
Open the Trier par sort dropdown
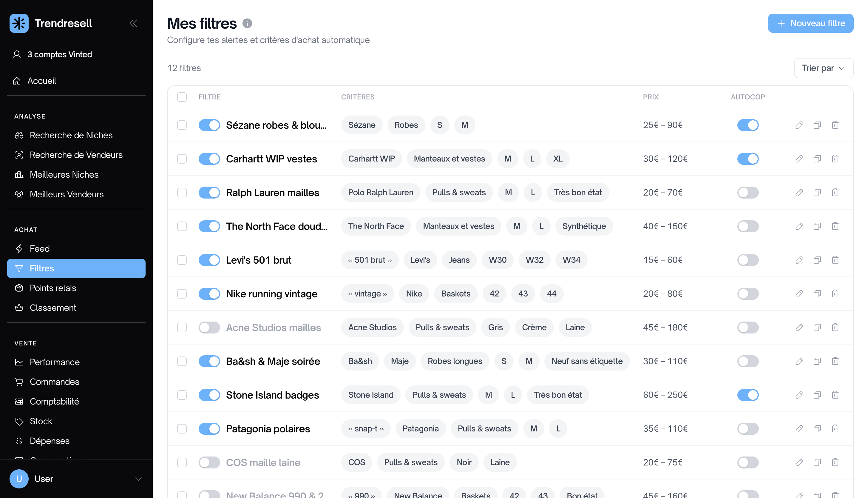(823, 68)
